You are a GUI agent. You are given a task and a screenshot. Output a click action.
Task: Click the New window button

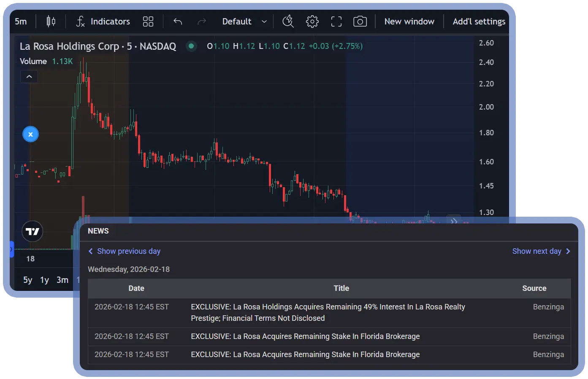point(409,22)
